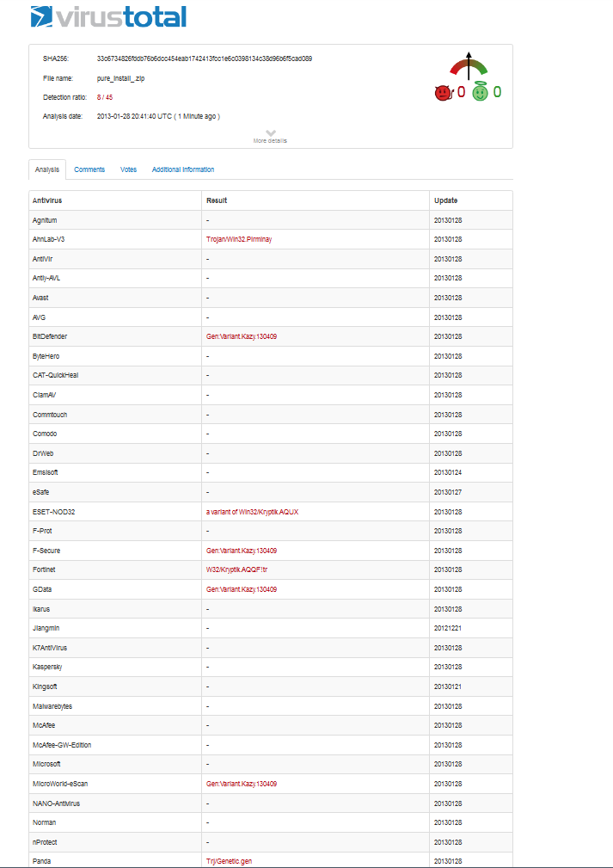Click Panda Trj/Genetic.gen result
This screenshot has width=613, height=868.
point(230,860)
